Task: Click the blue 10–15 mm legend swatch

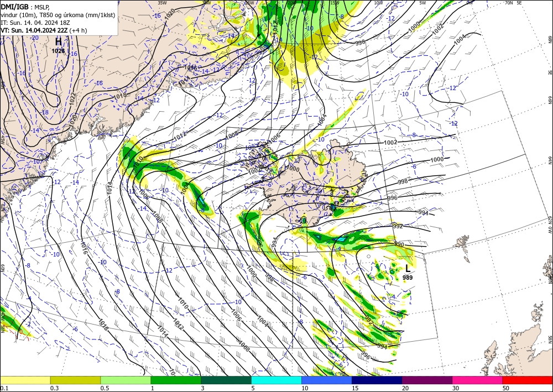Action: coord(327,380)
